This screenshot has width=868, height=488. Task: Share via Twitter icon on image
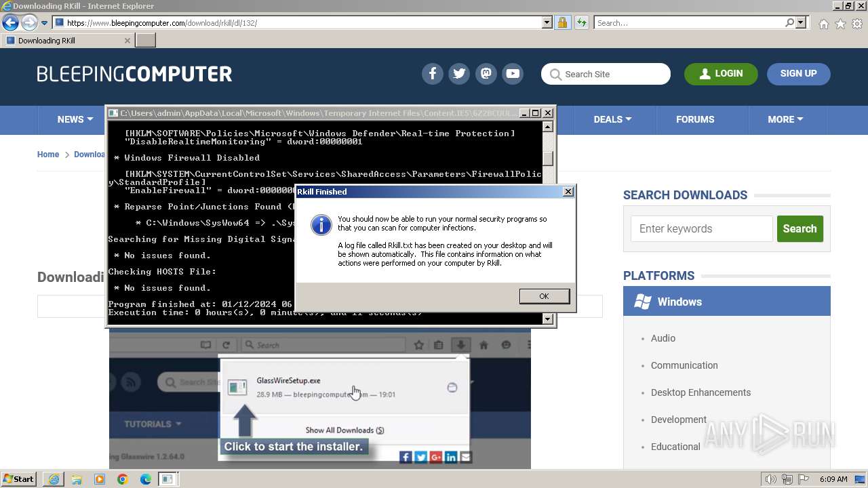coord(420,457)
